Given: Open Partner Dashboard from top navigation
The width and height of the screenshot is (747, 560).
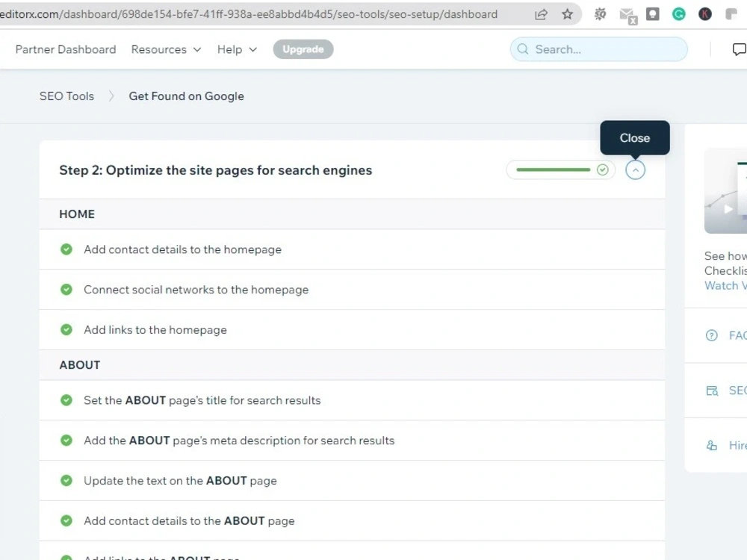Looking at the screenshot, I should coord(66,49).
